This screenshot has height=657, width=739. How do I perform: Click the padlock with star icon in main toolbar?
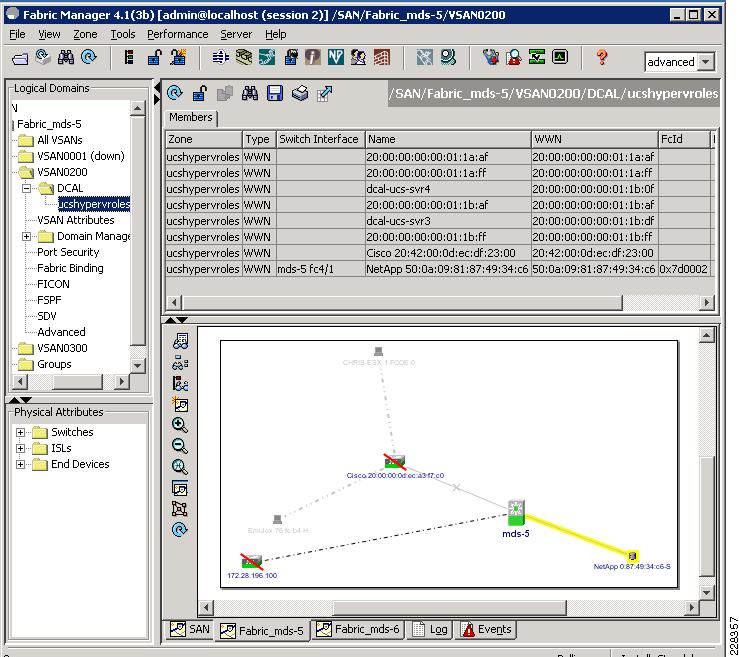tap(178, 57)
